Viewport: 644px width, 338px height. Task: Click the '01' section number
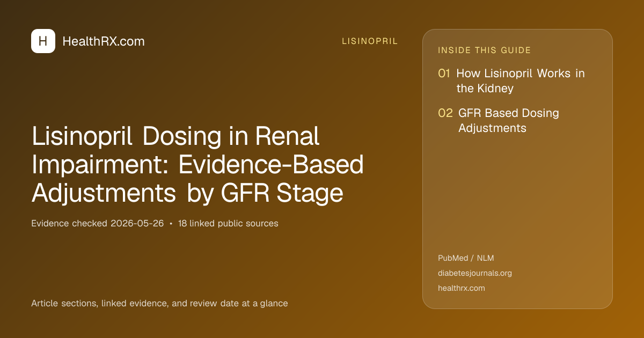tap(444, 74)
